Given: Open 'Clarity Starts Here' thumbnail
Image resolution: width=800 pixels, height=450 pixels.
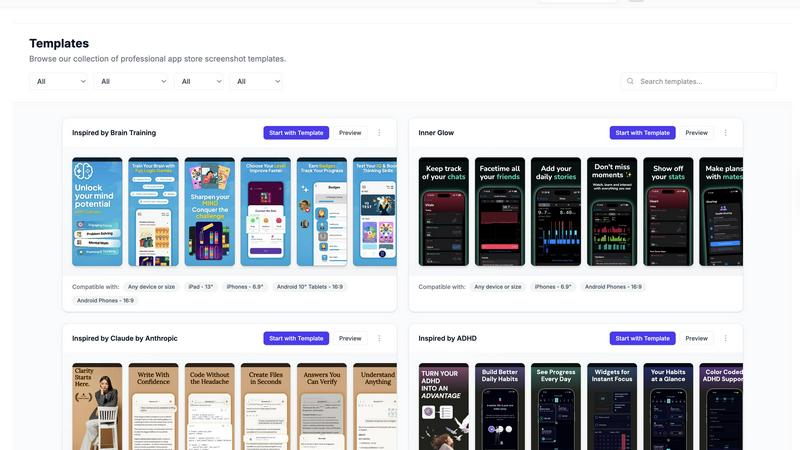Looking at the screenshot, I should (97, 407).
